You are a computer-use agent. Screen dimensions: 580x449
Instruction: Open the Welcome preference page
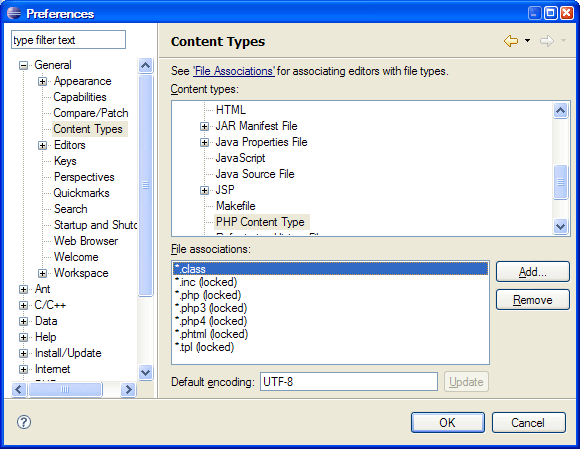pos(76,257)
